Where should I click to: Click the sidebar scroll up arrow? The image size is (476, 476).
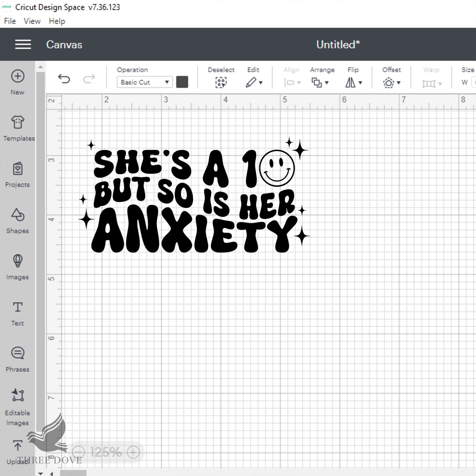(40, 67)
